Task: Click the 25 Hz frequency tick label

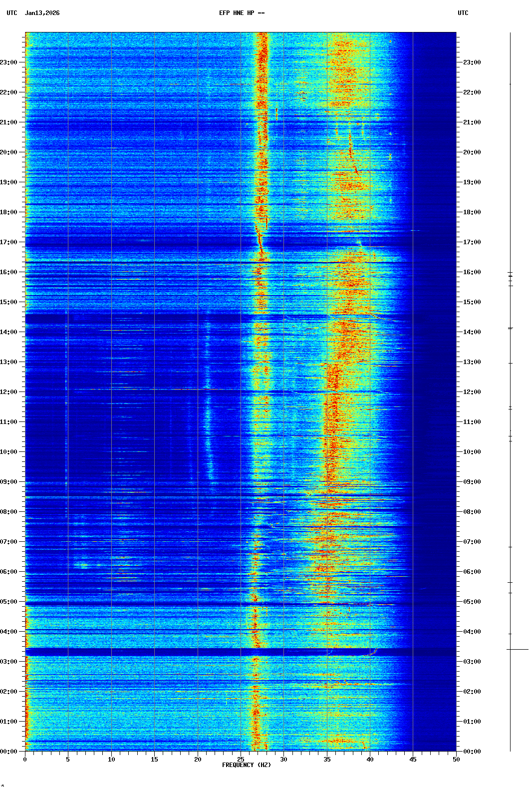Action: coord(241,759)
